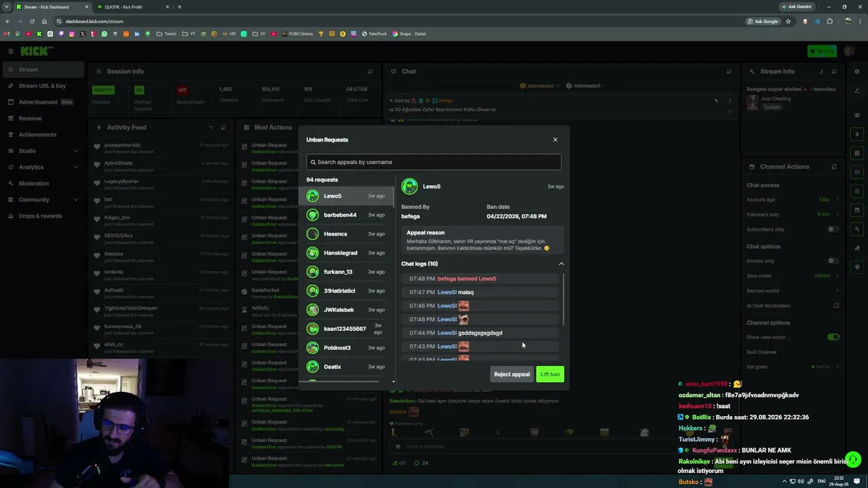Choose JWKelebek's appeal from the list
868x488 pixels.
[346, 310]
